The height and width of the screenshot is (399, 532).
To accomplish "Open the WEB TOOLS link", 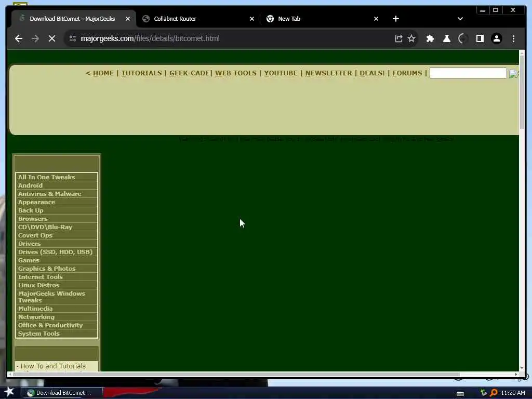I will pos(236,73).
